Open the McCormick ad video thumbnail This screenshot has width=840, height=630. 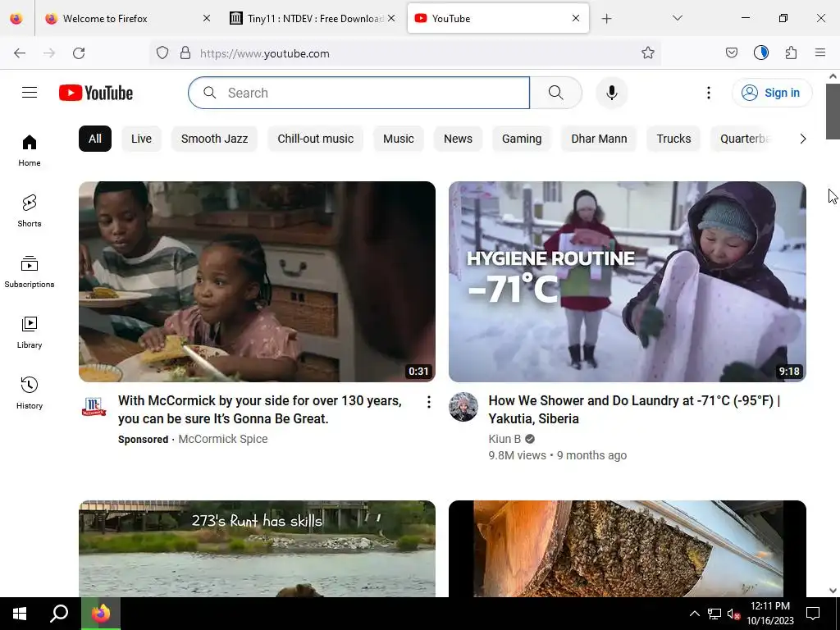point(257,282)
